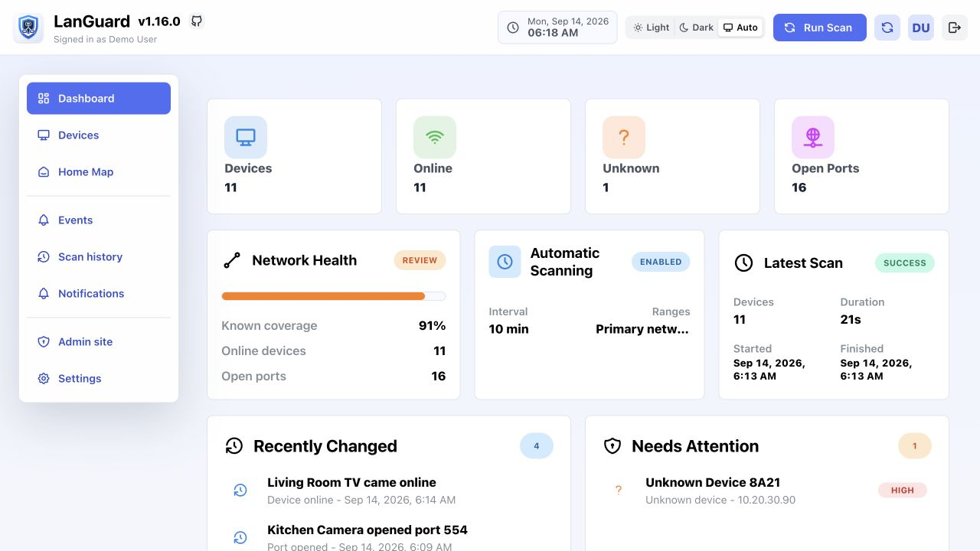Open the DU user avatar
This screenshot has height=551, width=980.
[x=921, y=28]
